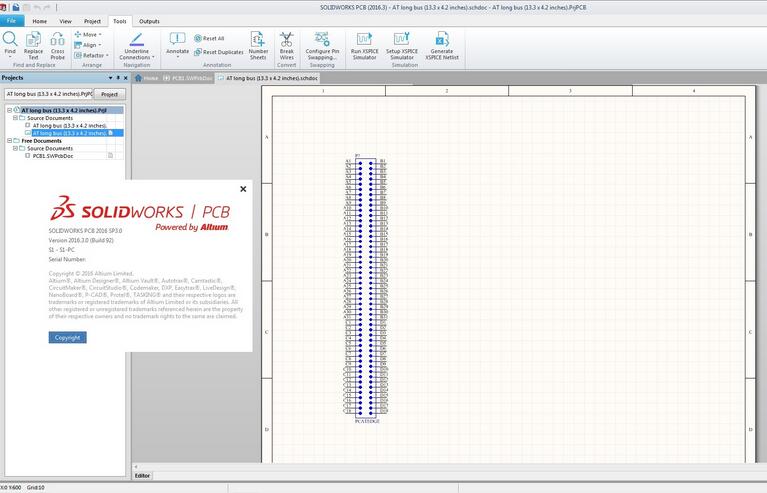Screen dimensions: 767x493
Task: Click the PCATEDGE component label
Action: 367,421
